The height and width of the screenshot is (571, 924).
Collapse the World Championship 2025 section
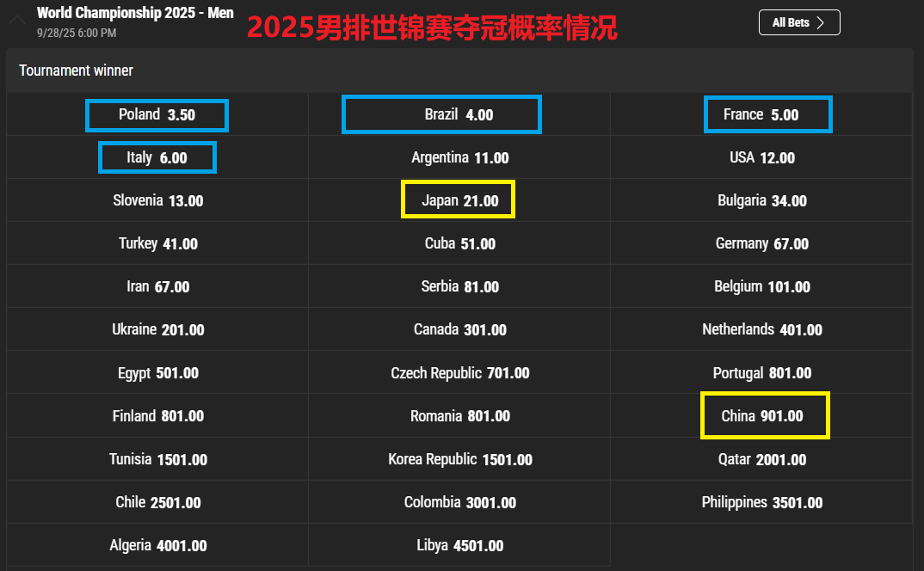tap(16, 19)
